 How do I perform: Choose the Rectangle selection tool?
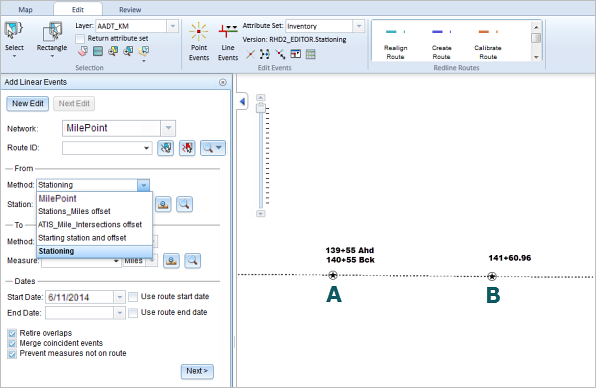[x=52, y=32]
